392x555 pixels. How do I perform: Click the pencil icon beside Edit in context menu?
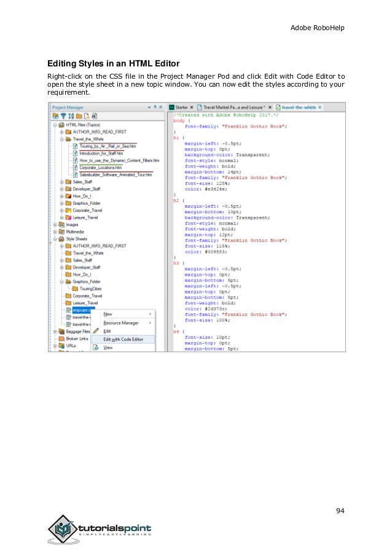pyautogui.click(x=96, y=331)
